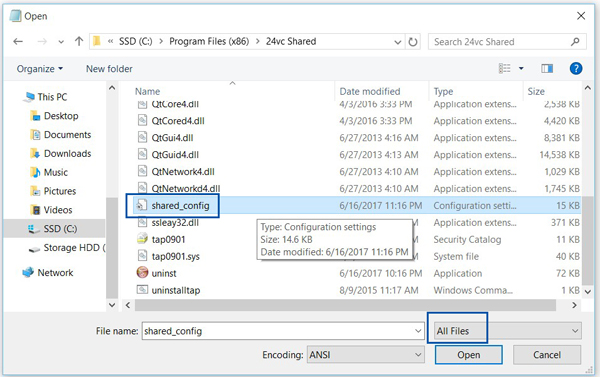Click the Open button

click(469, 355)
